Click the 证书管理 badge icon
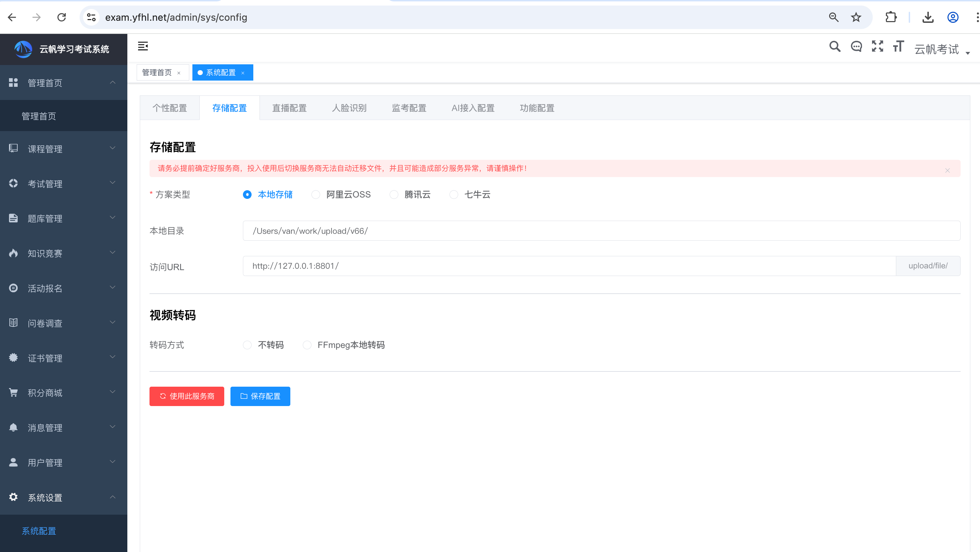The image size is (980, 552). click(13, 358)
